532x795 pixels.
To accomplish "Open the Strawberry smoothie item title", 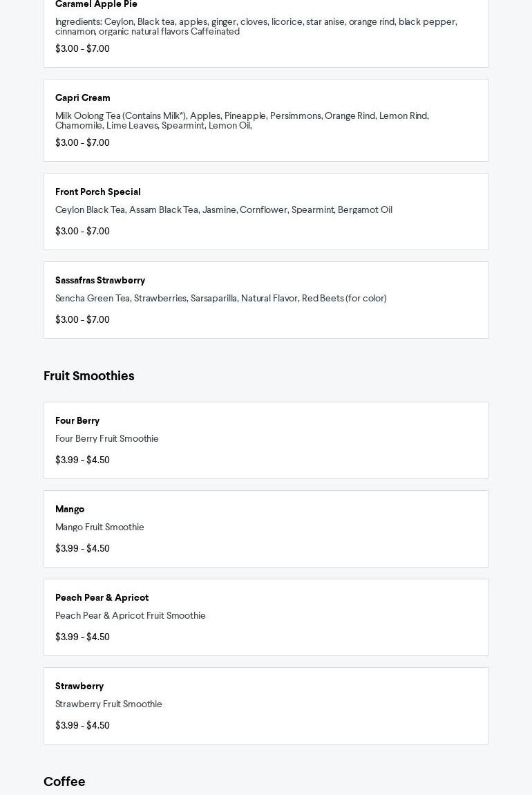I will [79, 686].
